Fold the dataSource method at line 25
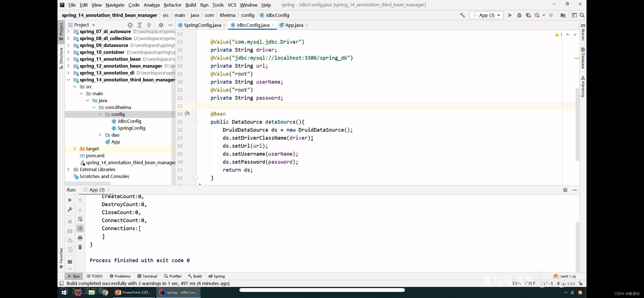Screen dimensions: 644x298 click(x=196, y=122)
